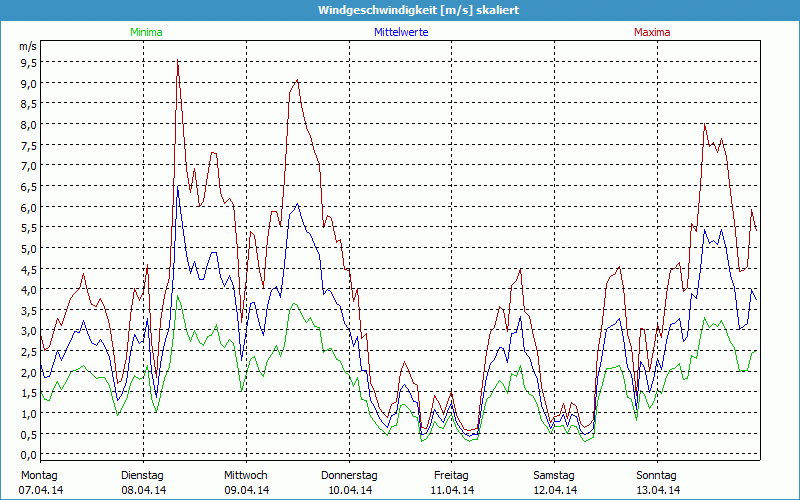
Task: Click the 6,0 y-axis value
Action: click(x=28, y=207)
